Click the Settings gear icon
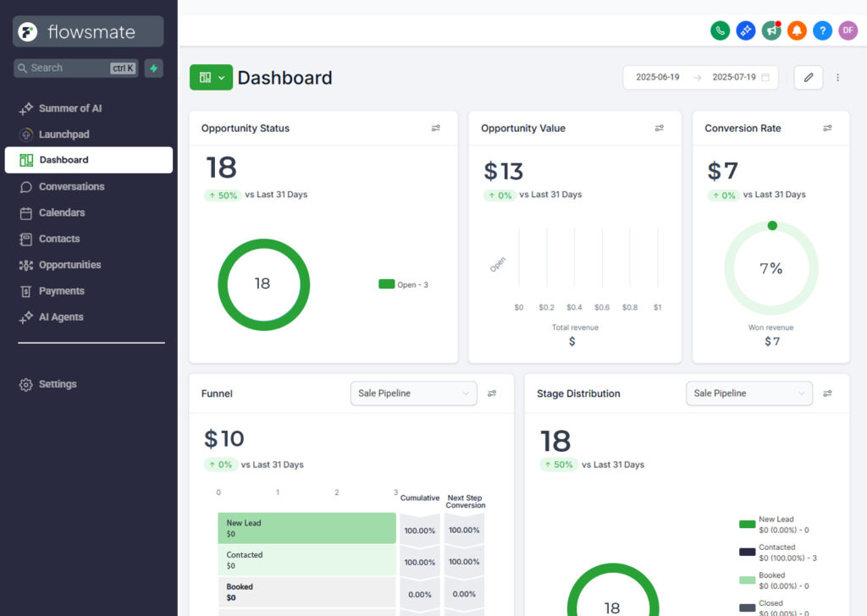The height and width of the screenshot is (616, 867). 26,384
